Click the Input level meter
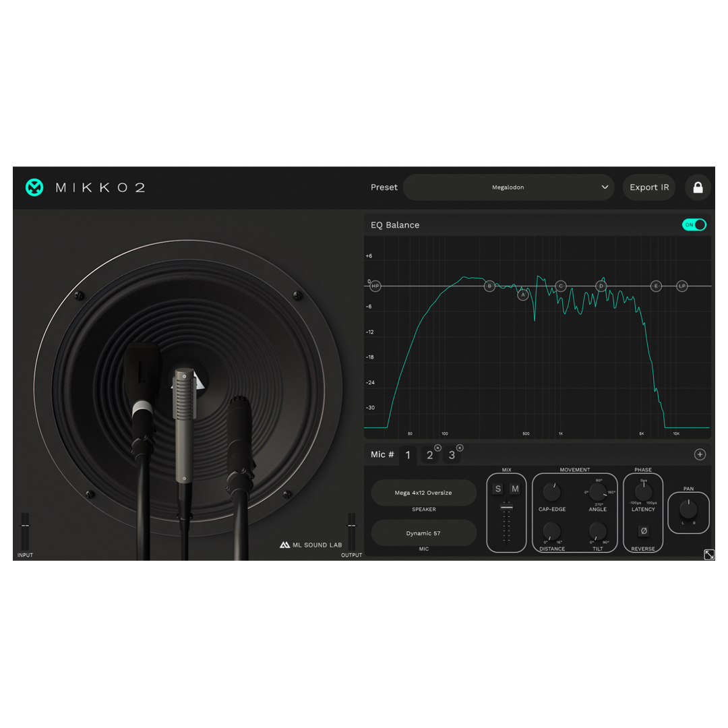This screenshot has width=728, height=728. 25,532
